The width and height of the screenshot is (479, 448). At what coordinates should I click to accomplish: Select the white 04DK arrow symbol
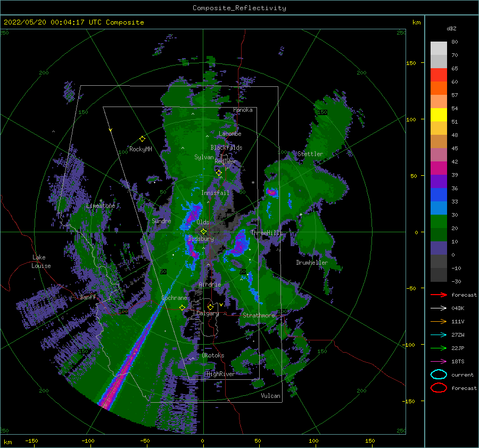tap(439, 308)
